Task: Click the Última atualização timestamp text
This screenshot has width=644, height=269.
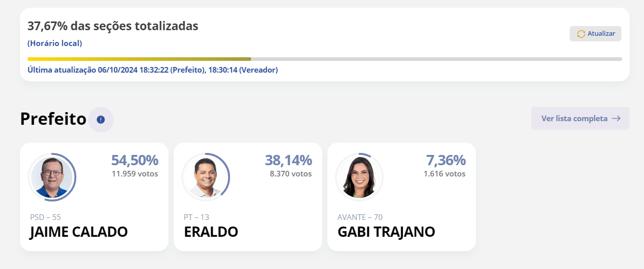Action: (153, 70)
